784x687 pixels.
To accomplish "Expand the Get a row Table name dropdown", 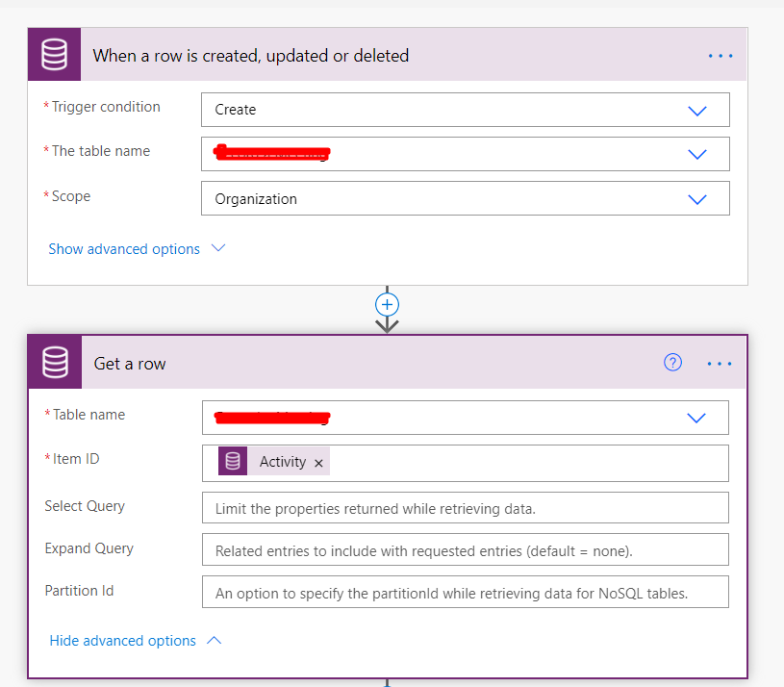I will coord(696,418).
